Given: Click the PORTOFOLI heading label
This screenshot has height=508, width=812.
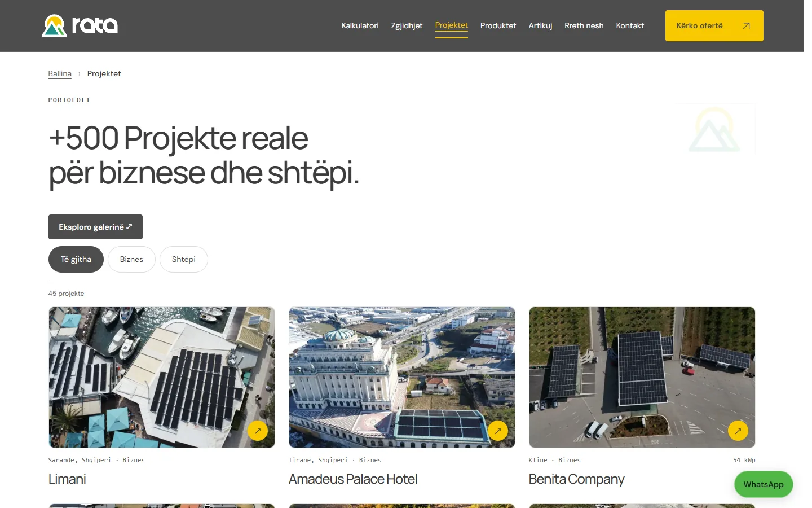Looking at the screenshot, I should coord(69,100).
